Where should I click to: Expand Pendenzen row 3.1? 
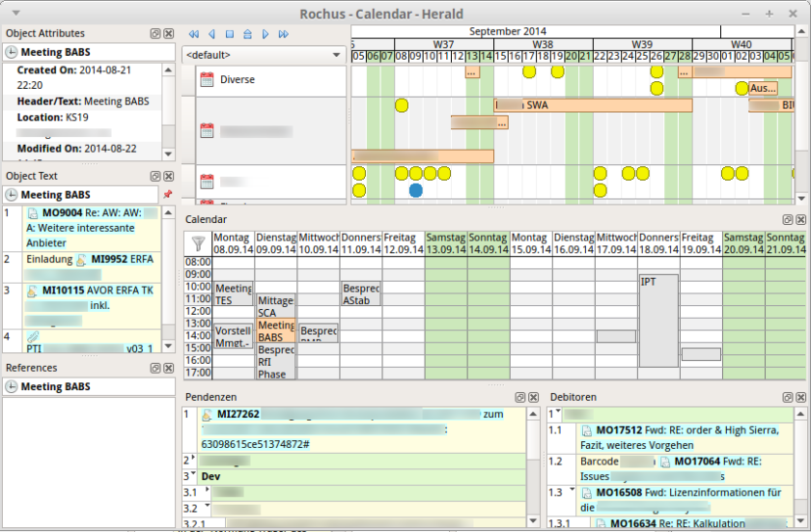tap(208, 490)
